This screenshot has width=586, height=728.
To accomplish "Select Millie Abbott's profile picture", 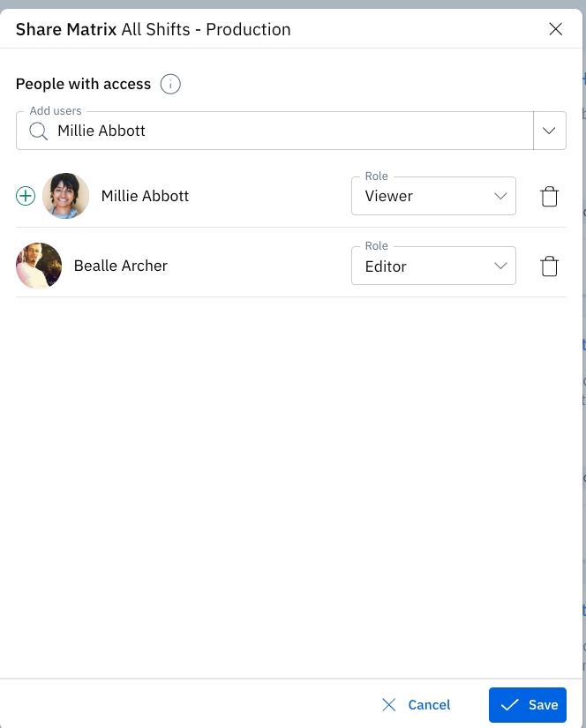I will 65,196.
